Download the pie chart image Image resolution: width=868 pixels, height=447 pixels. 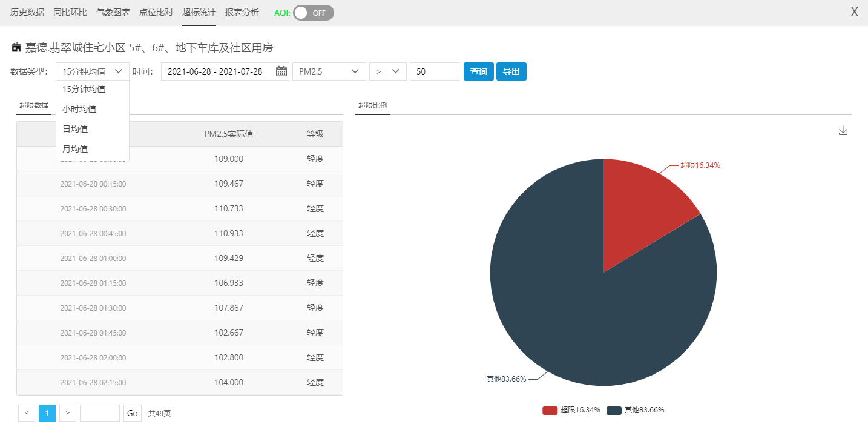coord(843,131)
